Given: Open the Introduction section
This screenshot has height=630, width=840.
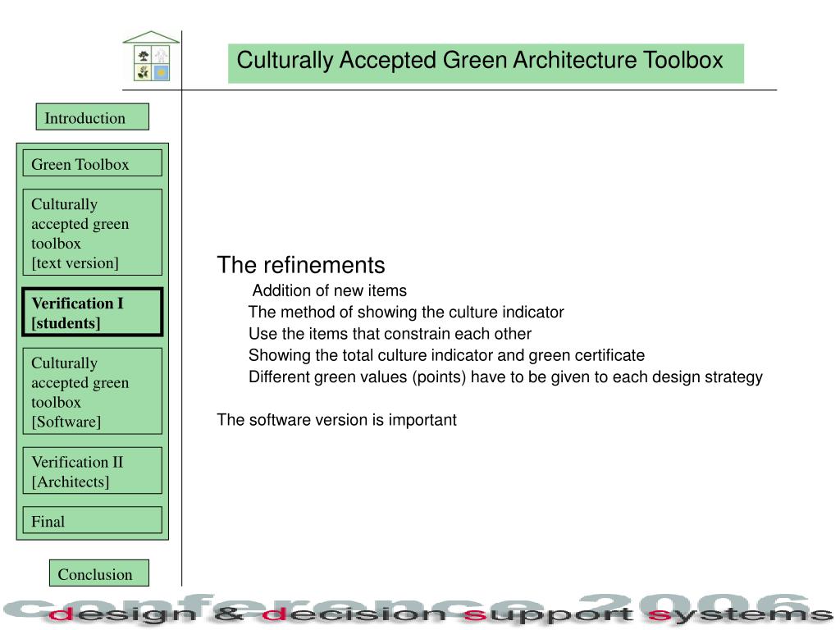Looking at the screenshot, I should (92, 116).
